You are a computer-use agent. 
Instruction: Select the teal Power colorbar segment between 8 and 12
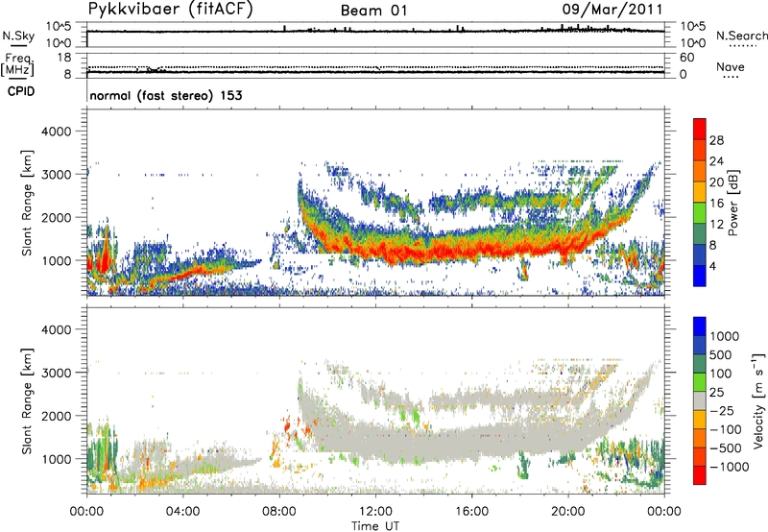coord(700,234)
